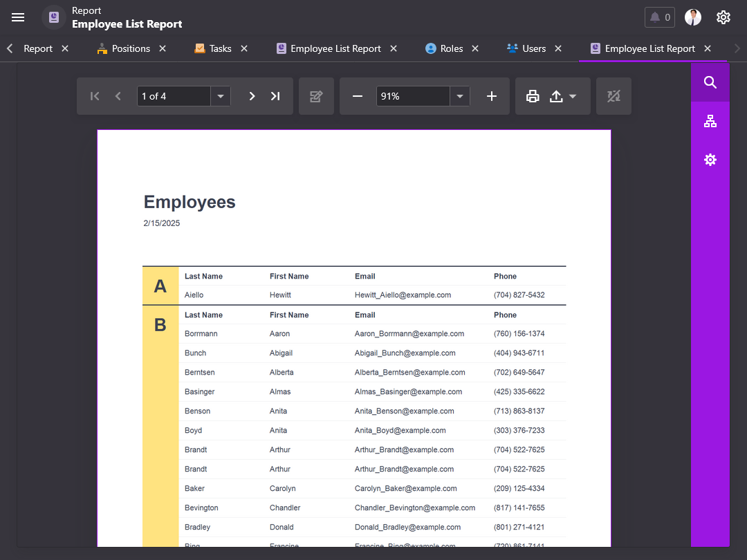The width and height of the screenshot is (747, 560).
Task: Toggle the edit fields highlight button
Action: [316, 96]
